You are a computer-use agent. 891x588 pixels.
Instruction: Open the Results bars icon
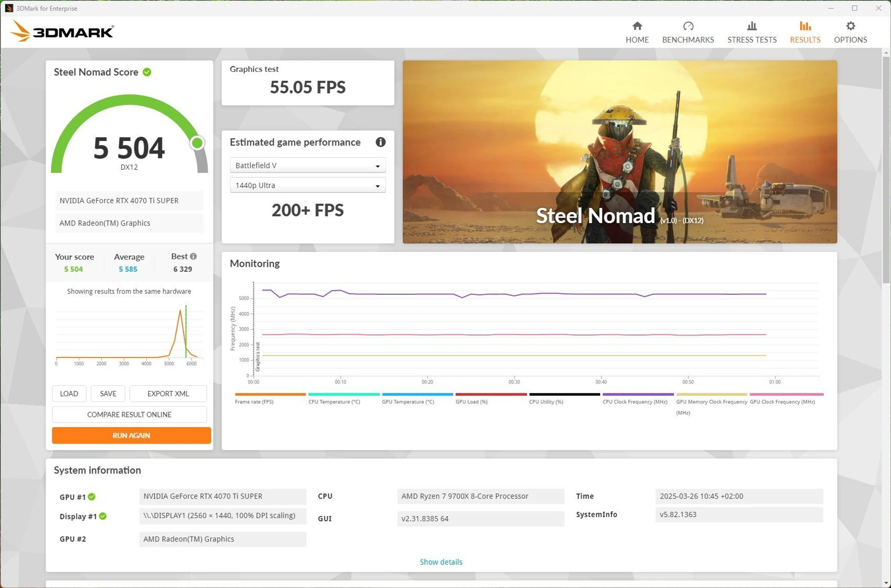(805, 26)
